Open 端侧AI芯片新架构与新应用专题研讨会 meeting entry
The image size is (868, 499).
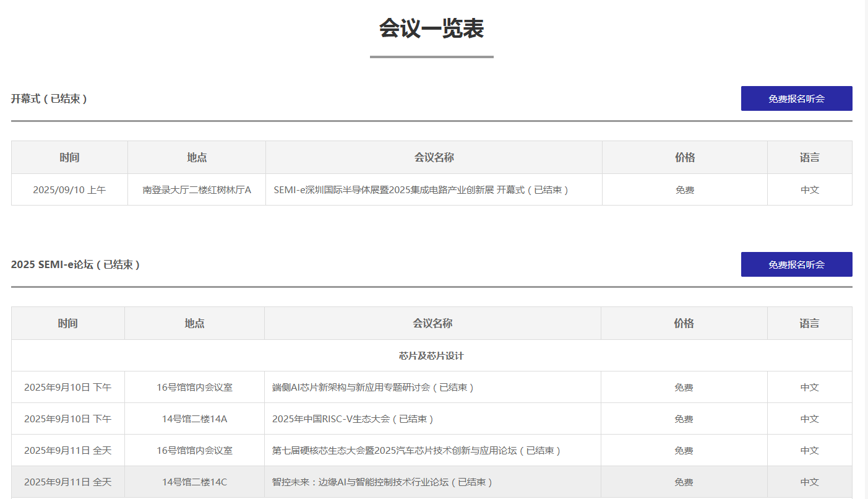[x=372, y=388]
